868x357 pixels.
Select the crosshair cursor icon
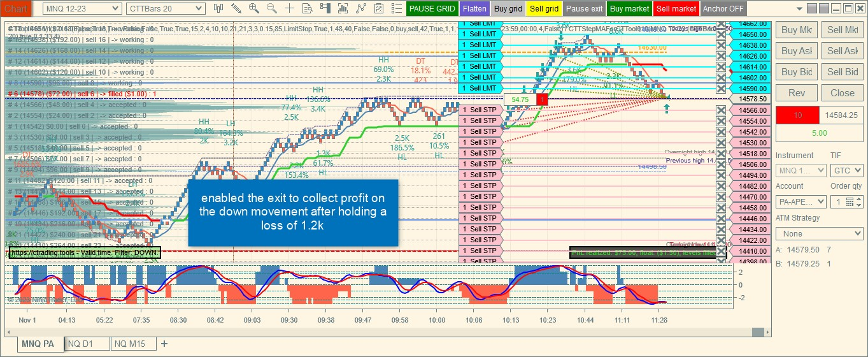click(x=290, y=8)
